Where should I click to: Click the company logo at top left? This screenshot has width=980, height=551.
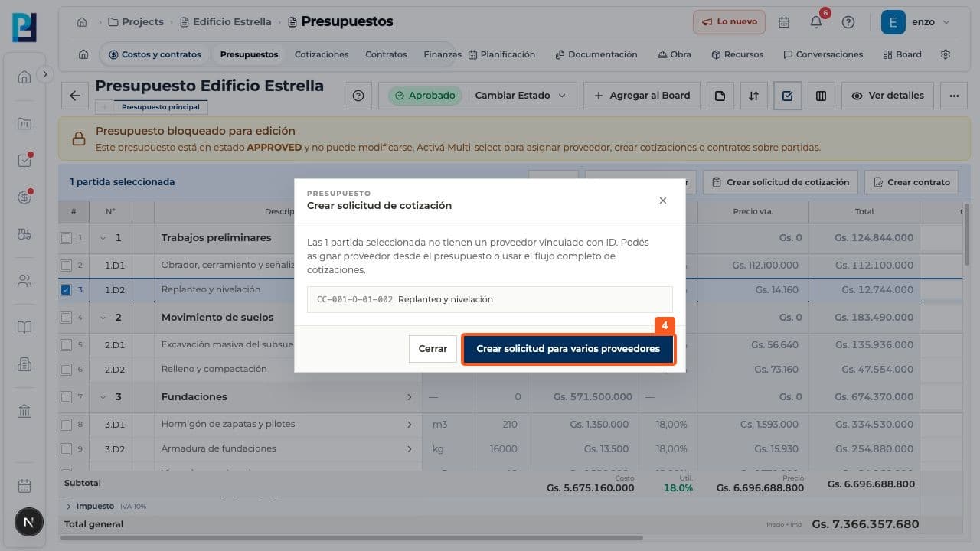pos(24,27)
